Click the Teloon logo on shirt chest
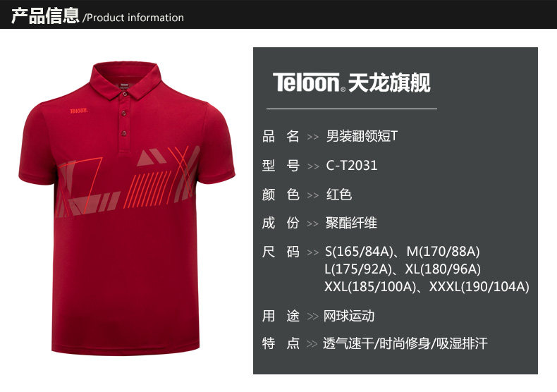The height and width of the screenshot is (392, 557). click(x=78, y=111)
